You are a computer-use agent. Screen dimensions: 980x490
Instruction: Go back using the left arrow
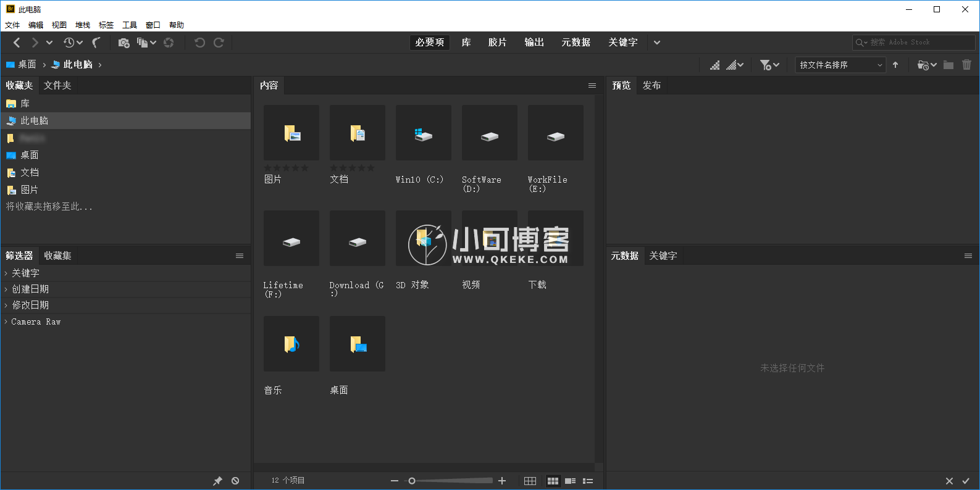coord(17,43)
